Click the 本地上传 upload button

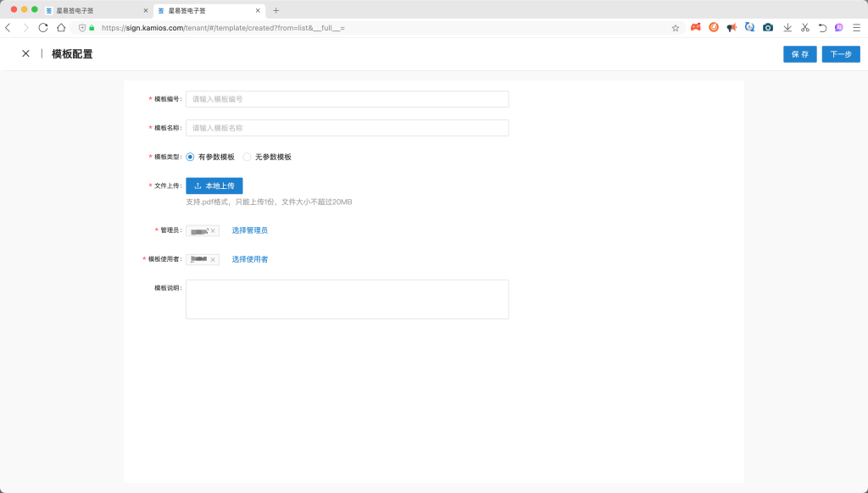pos(214,186)
